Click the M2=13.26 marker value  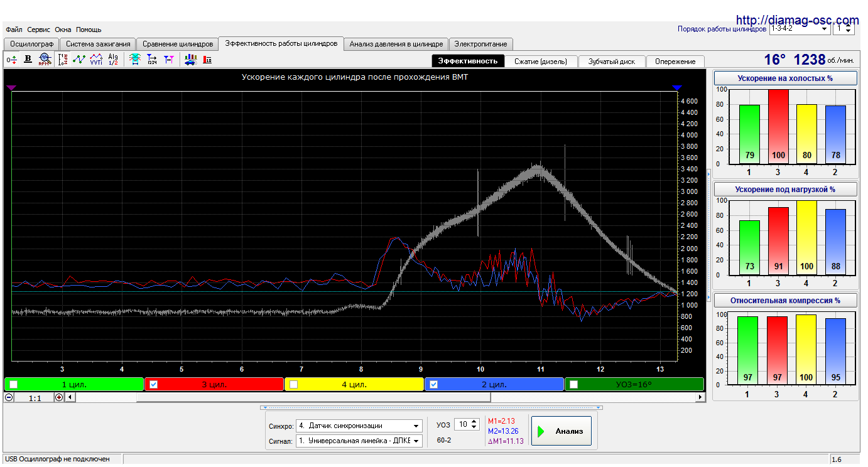click(503, 431)
